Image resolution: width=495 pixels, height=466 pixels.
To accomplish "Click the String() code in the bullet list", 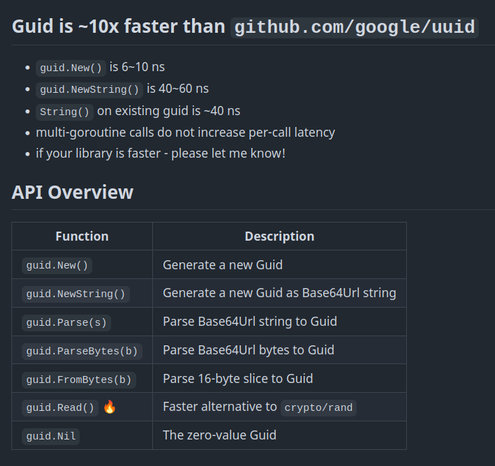I will pyautogui.click(x=65, y=112).
